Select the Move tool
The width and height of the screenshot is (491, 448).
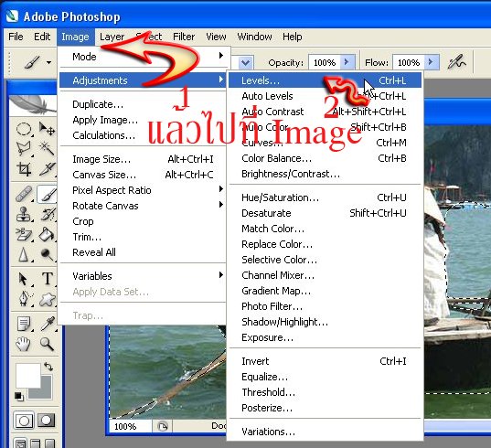(x=47, y=129)
